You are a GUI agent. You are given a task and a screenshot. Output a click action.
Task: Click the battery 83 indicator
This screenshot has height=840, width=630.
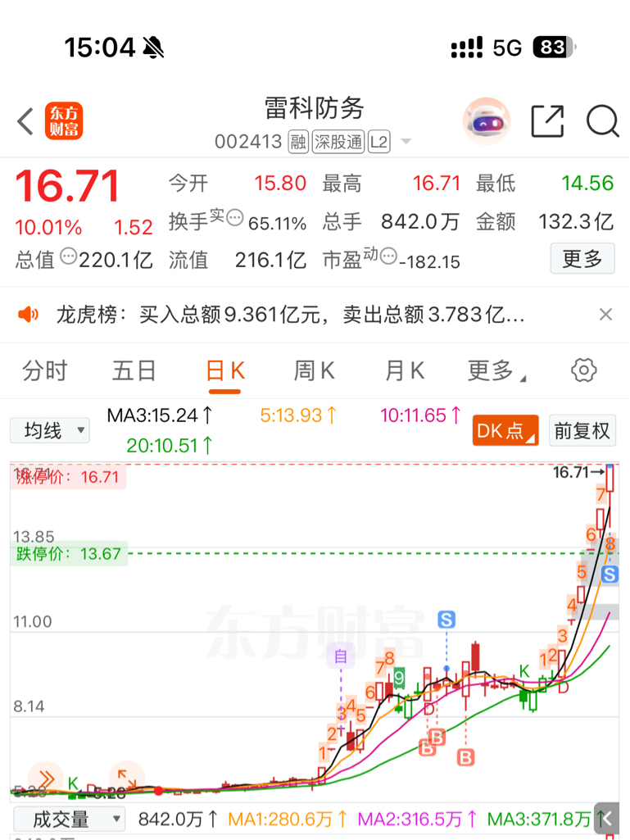[x=555, y=48]
